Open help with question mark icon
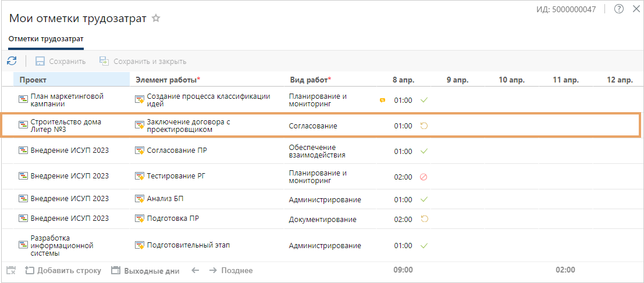 point(618,9)
